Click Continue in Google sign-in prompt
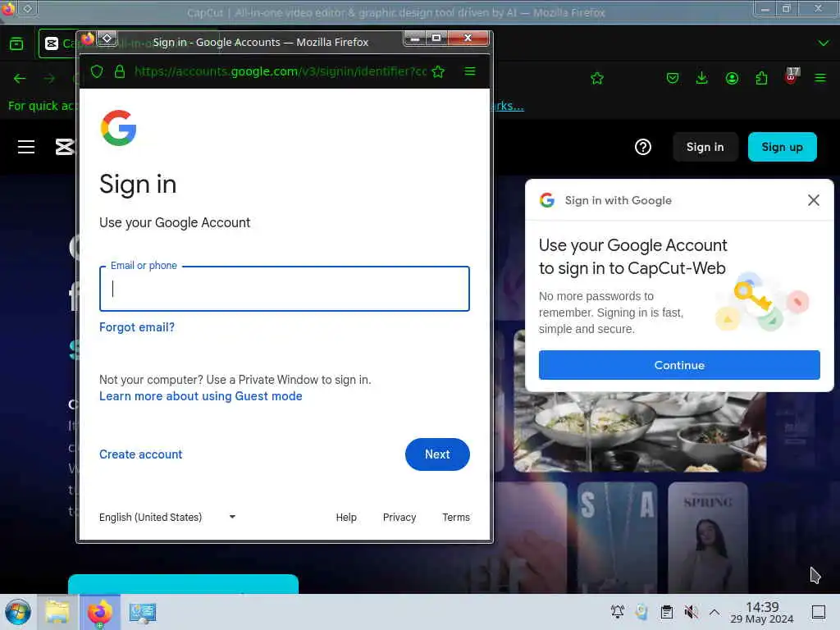Viewport: 840px width, 630px height. point(679,365)
